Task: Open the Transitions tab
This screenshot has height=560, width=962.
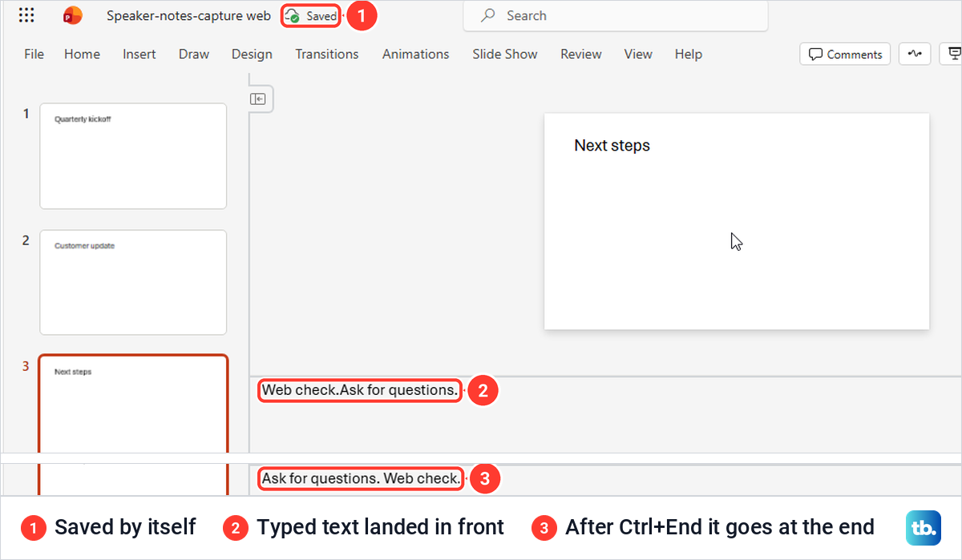Action: click(x=327, y=54)
